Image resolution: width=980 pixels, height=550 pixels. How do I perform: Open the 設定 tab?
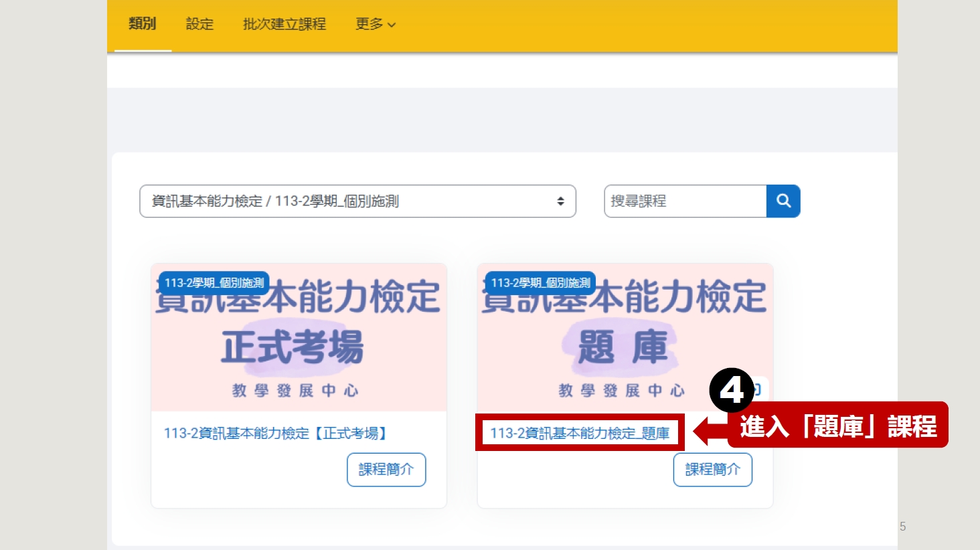tap(199, 25)
